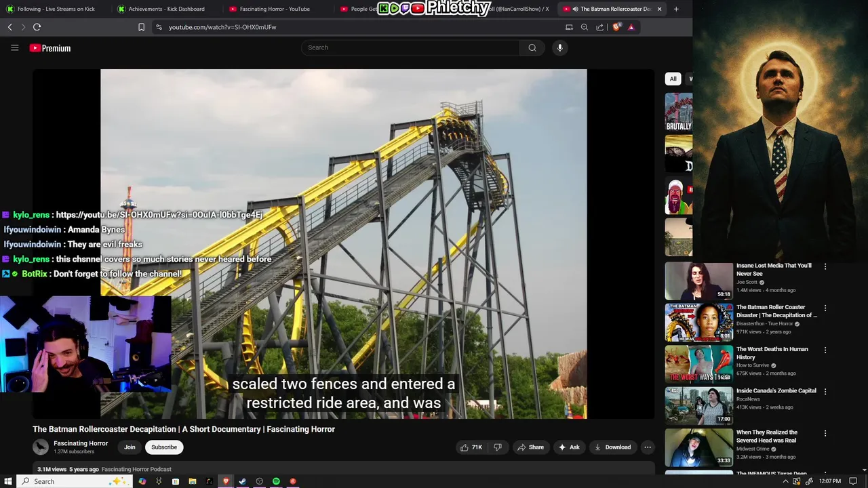Like the video with thumbs up 71K
Image resolution: width=868 pixels, height=488 pixels.
(x=471, y=447)
